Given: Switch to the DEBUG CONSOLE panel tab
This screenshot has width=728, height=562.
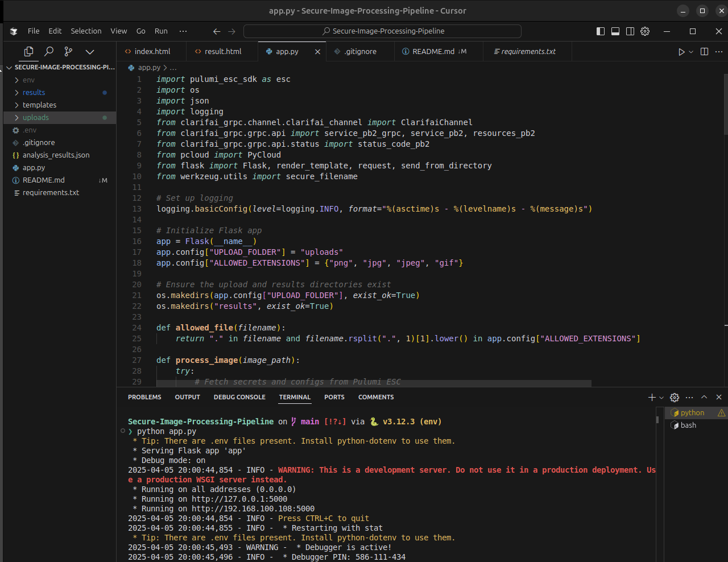Looking at the screenshot, I should click(x=239, y=397).
